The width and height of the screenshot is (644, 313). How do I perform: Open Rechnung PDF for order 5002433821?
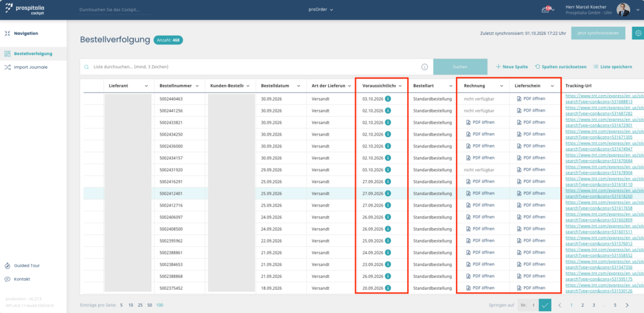481,122
